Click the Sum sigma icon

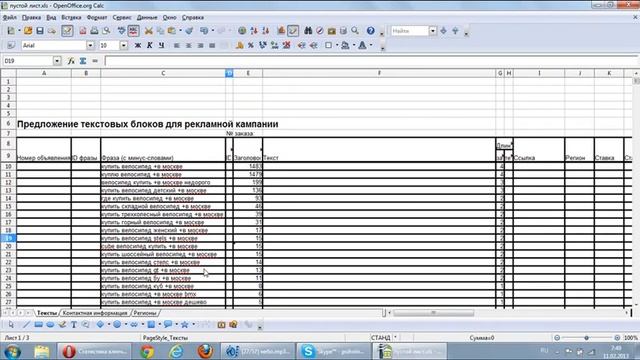(x=83, y=61)
